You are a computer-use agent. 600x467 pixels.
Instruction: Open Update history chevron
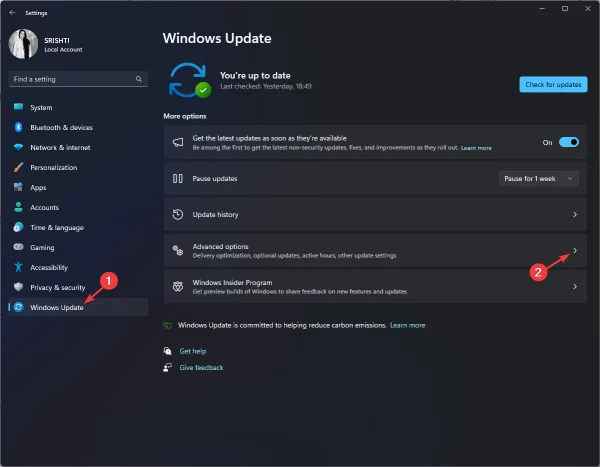click(x=575, y=214)
